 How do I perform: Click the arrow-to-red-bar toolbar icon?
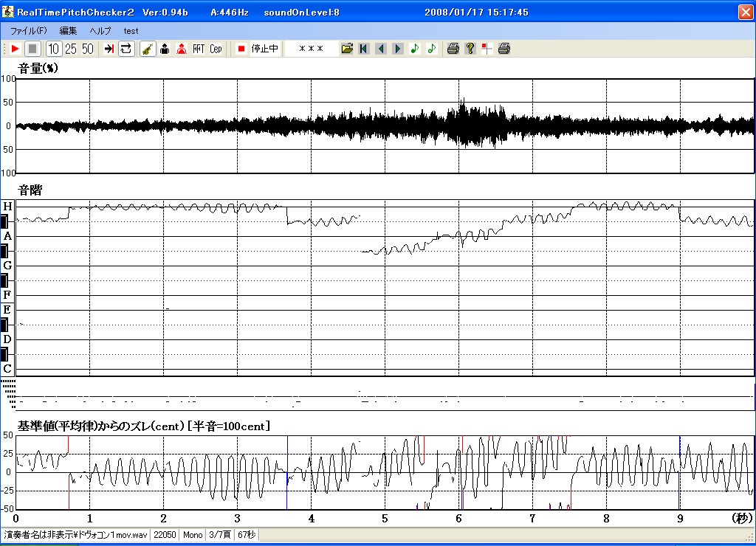109,49
